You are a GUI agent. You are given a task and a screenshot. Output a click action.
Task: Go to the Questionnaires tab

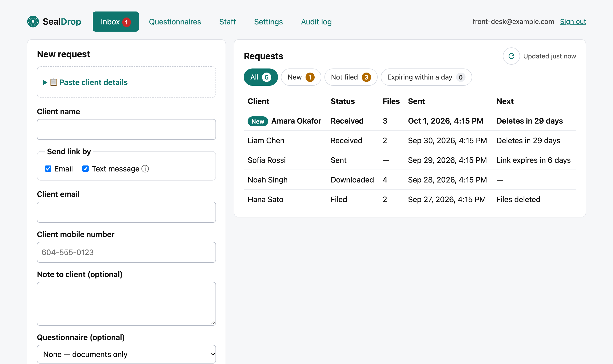click(x=175, y=22)
